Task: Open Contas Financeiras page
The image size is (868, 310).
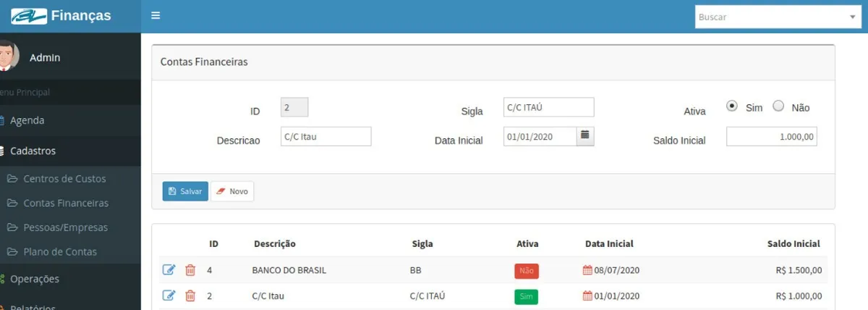Action: pos(66,204)
